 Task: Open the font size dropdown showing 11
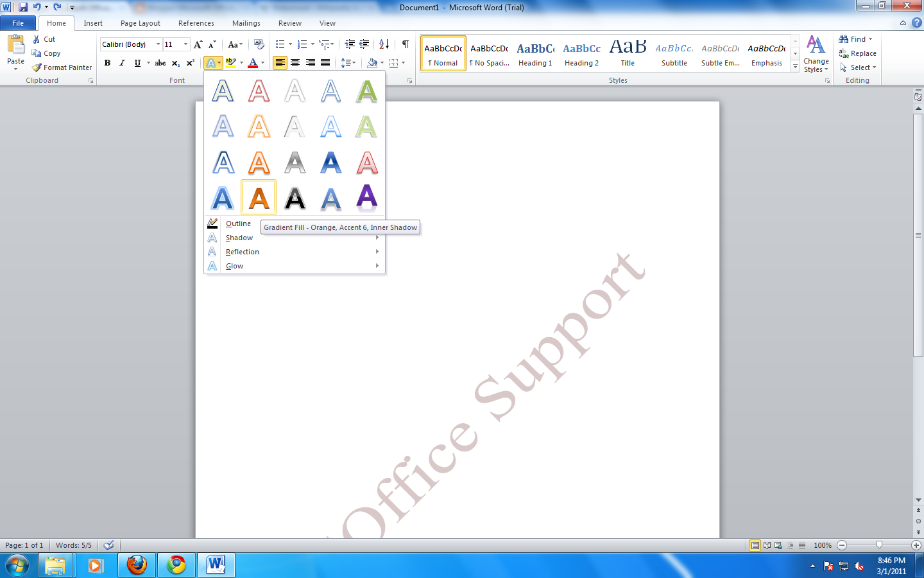point(186,44)
